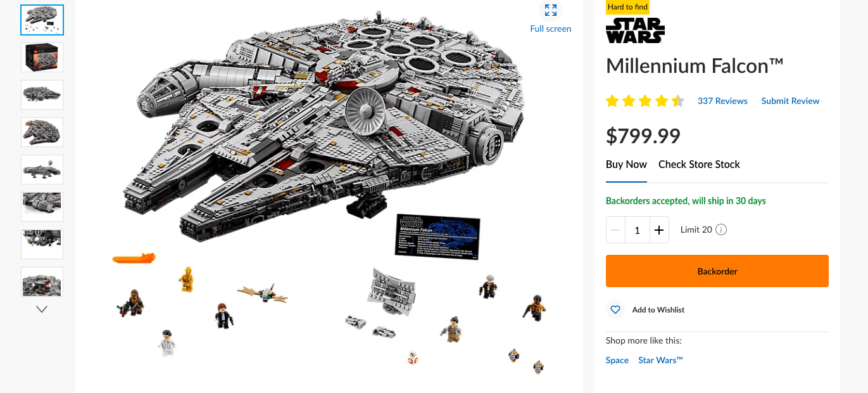Open the 337 Reviews link

click(722, 101)
